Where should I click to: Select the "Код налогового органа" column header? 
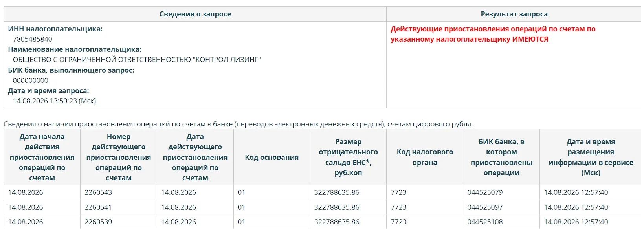click(425, 157)
